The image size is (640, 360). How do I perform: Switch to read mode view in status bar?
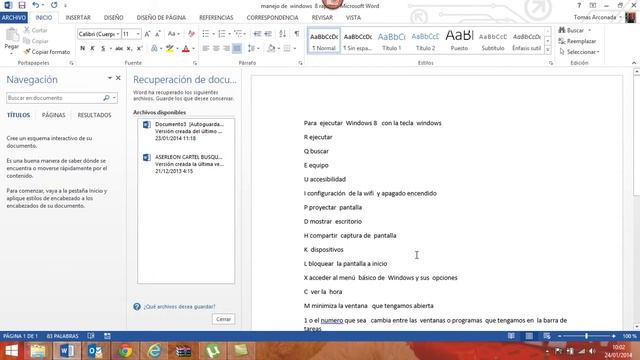pos(511,336)
